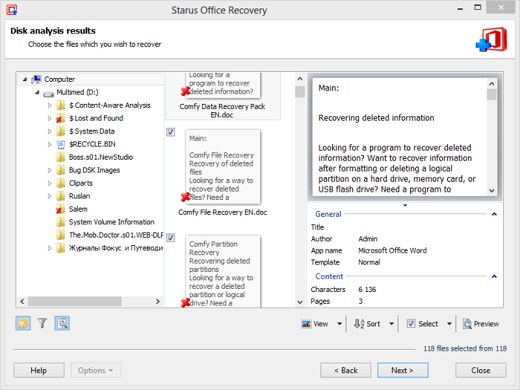Expand the $ Content-Aware Analysis folder

pyautogui.click(x=50, y=105)
